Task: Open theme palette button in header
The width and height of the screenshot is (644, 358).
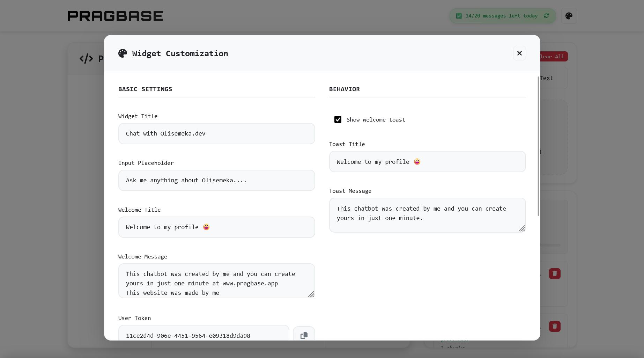Action: click(569, 16)
